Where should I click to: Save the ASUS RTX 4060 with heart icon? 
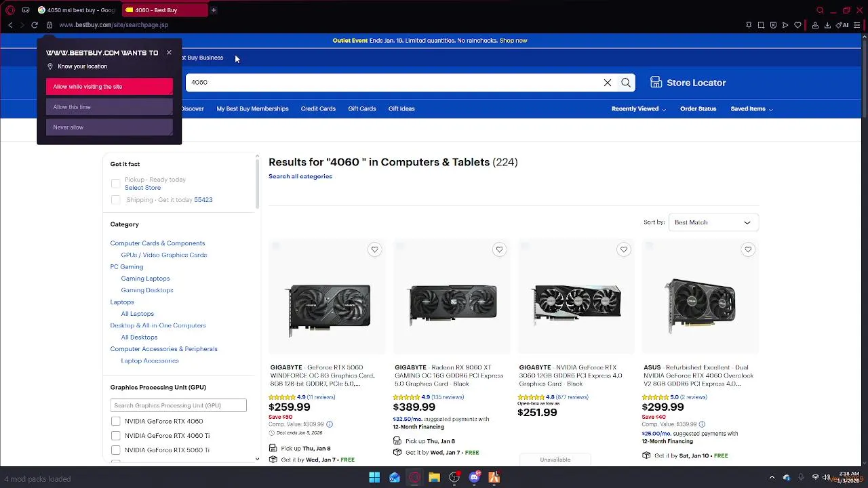748,249
